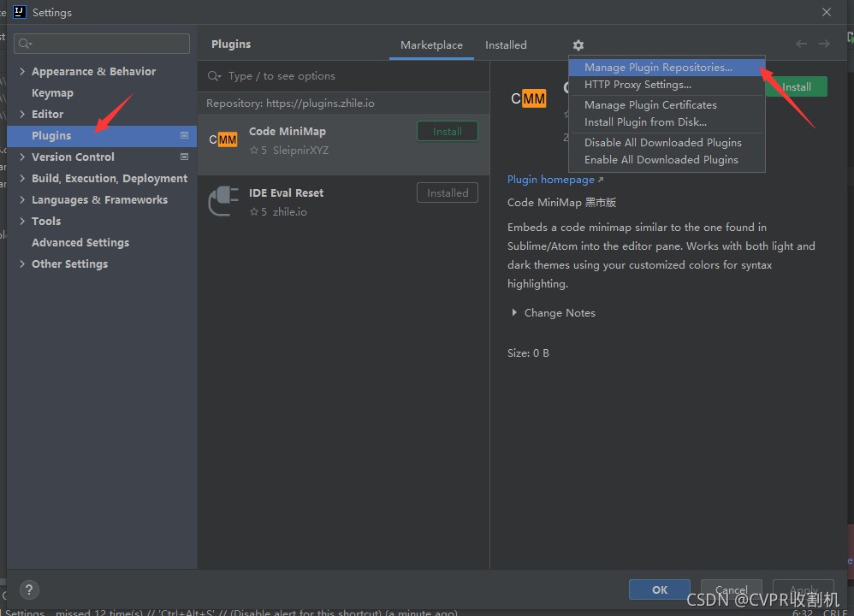Click the back navigation arrow
The image size is (854, 616).
tap(801, 44)
